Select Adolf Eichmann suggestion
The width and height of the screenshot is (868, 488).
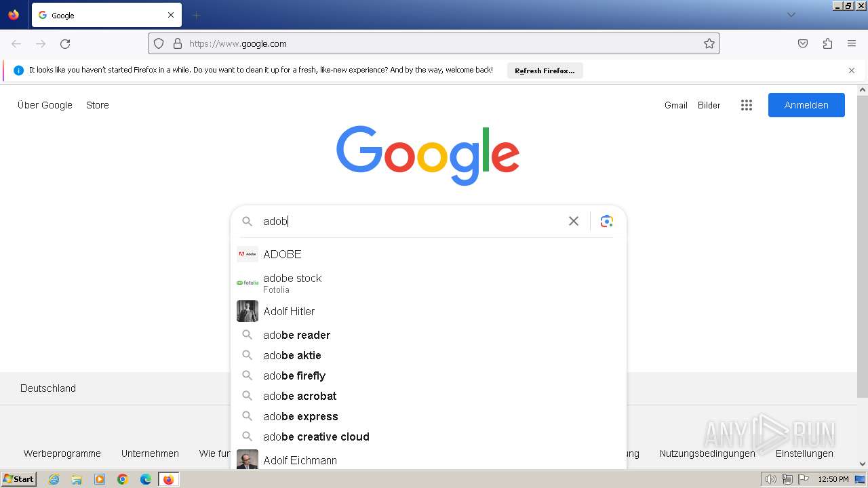click(429, 460)
